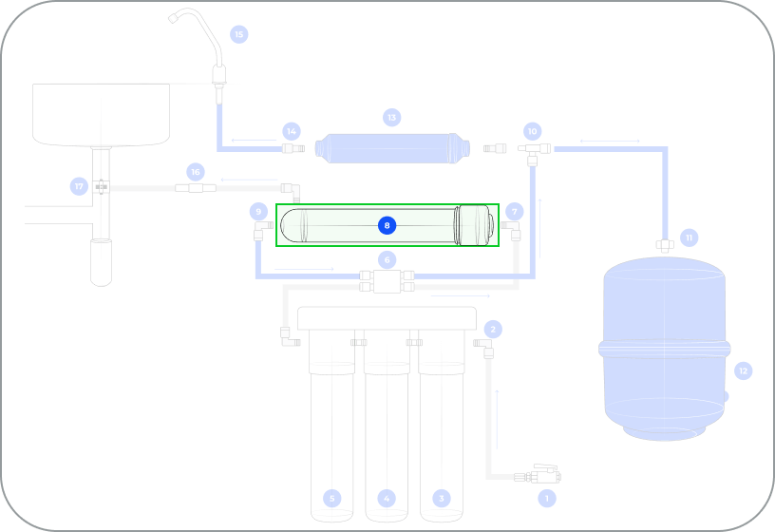The height and width of the screenshot is (532, 775).
Task: Click marker 7 right of the membrane housing
Action: [x=514, y=211]
